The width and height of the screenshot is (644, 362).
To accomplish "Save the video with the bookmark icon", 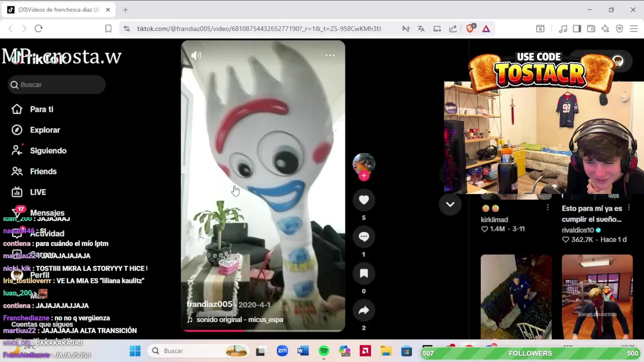I will [x=364, y=274].
